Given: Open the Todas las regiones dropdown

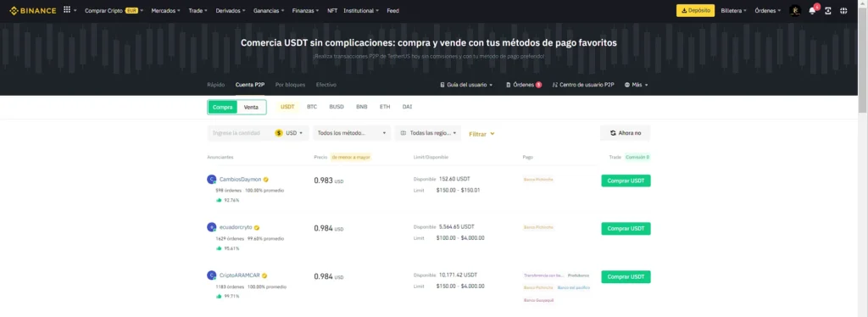Looking at the screenshot, I should coord(428,133).
